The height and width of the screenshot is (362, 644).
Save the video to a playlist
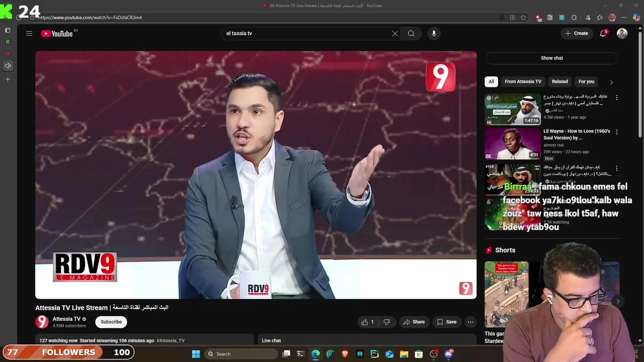tap(447, 322)
